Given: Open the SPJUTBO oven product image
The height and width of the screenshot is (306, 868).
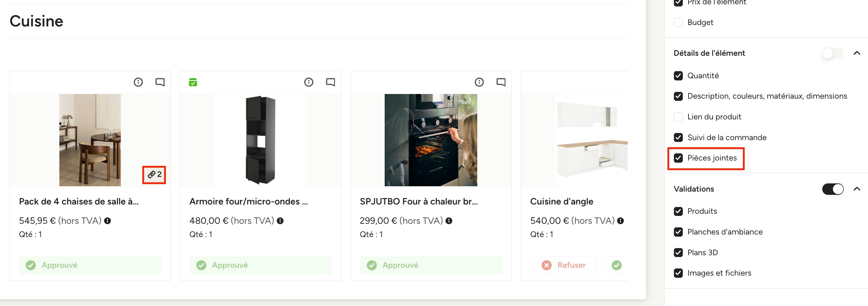Looking at the screenshot, I should 431,140.
